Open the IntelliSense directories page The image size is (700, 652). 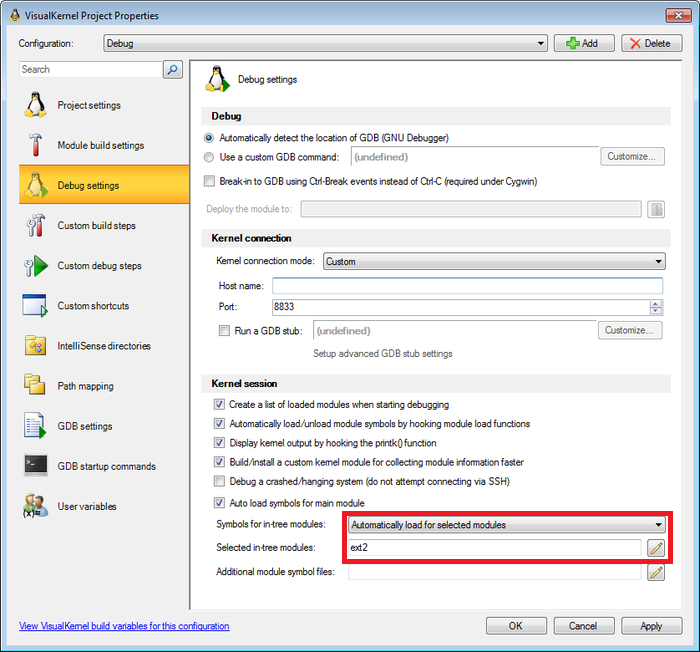pos(104,346)
